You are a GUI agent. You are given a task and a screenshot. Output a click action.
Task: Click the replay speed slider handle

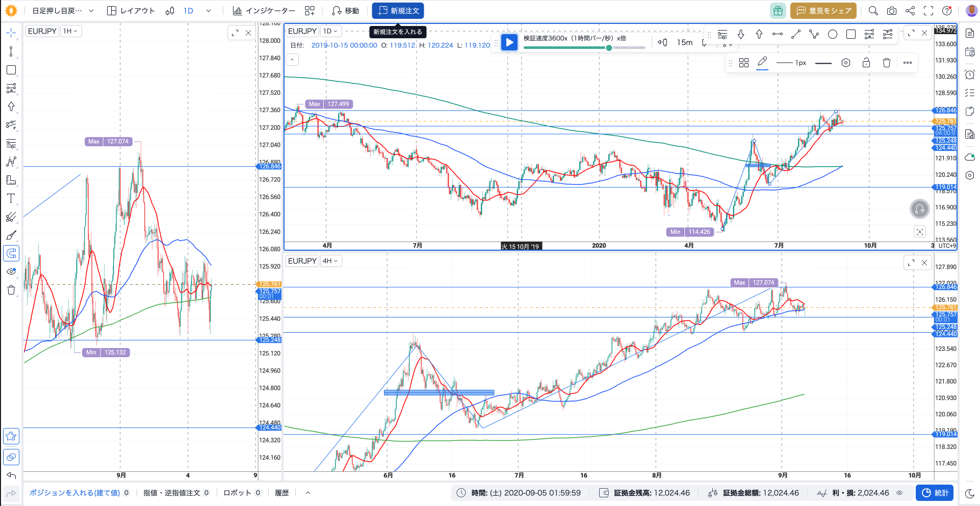point(609,48)
